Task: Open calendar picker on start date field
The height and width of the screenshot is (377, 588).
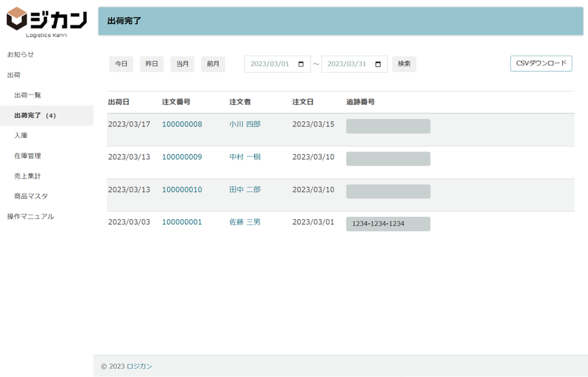Action: coord(301,64)
